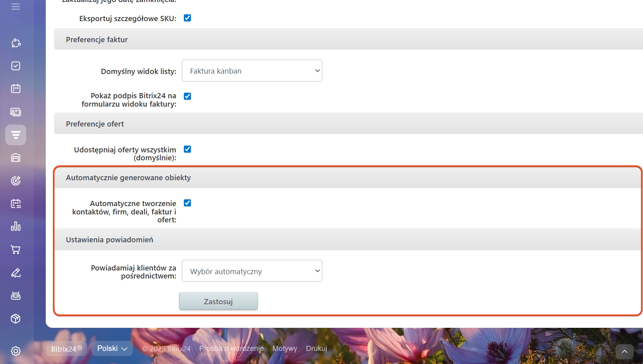Screen dimensions: 643x364
Task: Toggle Pokaż podpis Bitrix24 checkbox
Action: pyautogui.click(x=187, y=96)
